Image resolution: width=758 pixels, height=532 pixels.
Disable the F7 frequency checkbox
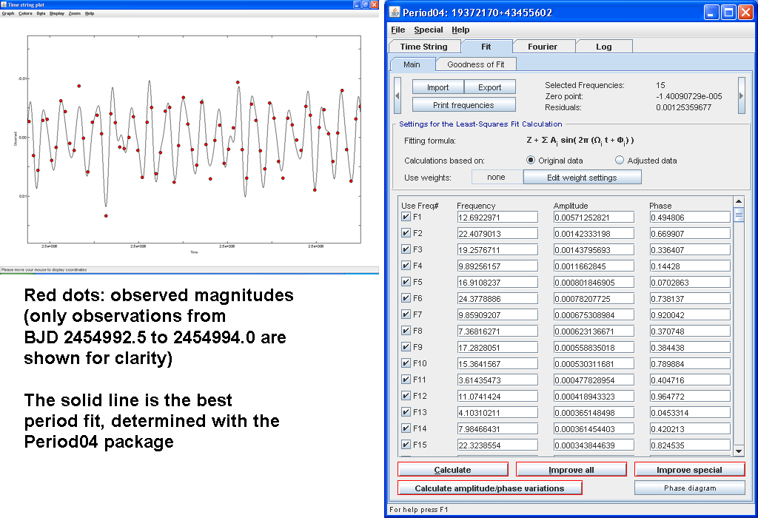[x=406, y=314]
